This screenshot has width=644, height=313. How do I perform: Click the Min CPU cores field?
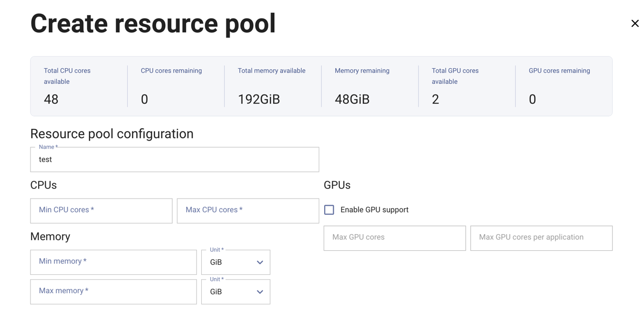tap(101, 210)
